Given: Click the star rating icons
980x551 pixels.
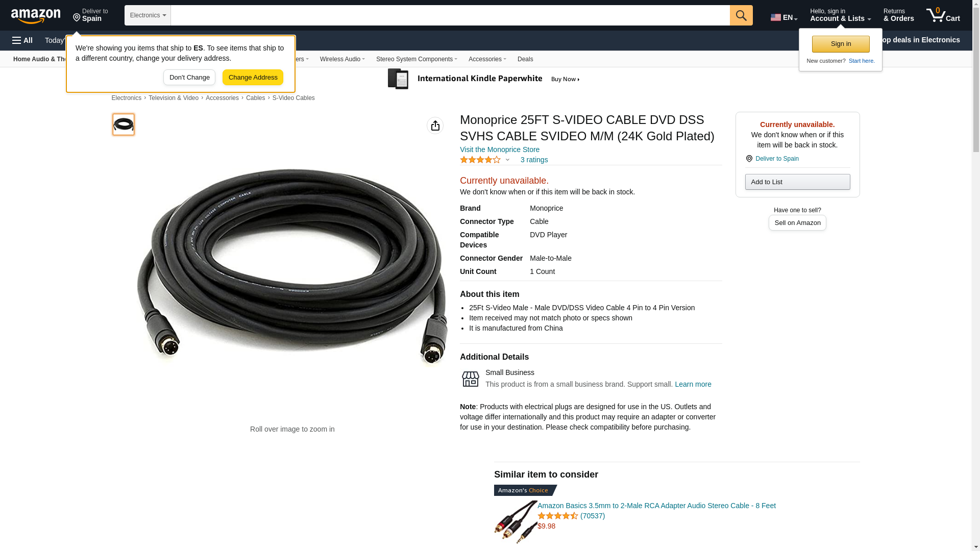Looking at the screenshot, I should [480, 160].
